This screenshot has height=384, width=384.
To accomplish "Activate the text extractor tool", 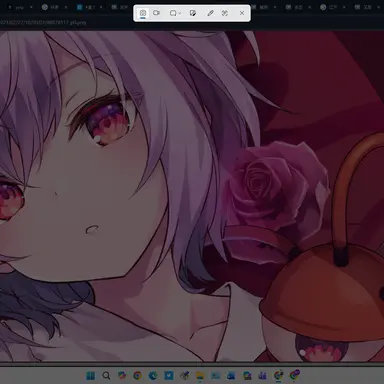I will (225, 13).
